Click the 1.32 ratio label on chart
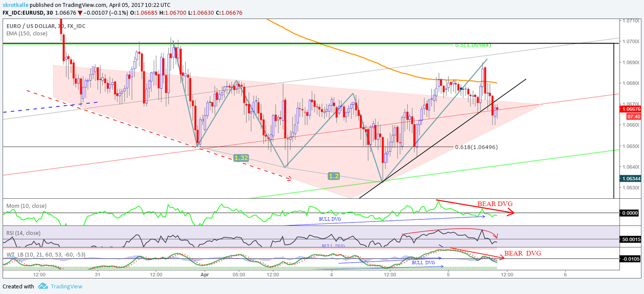This screenshot has width=644, height=294. [241, 158]
